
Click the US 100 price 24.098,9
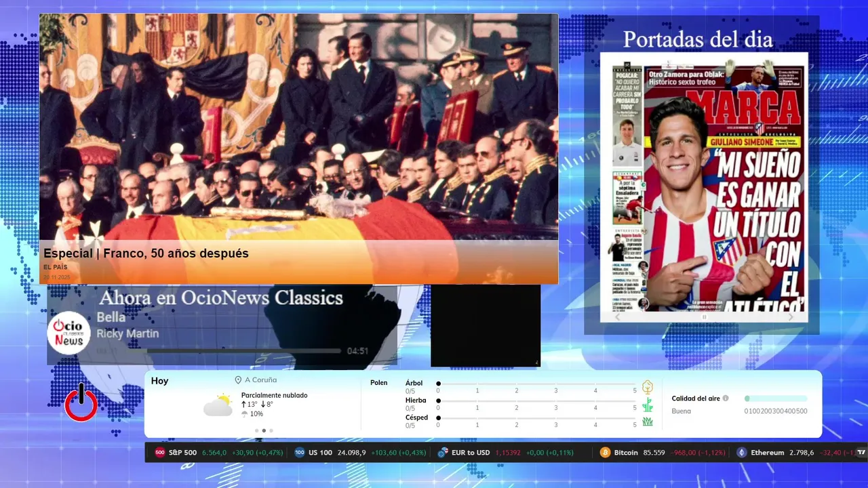[351, 453]
